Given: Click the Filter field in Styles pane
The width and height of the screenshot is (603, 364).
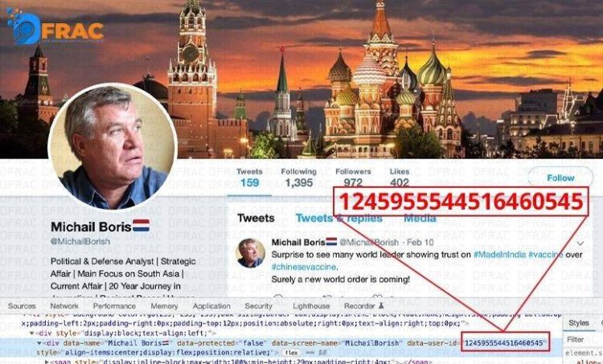Looking at the screenshot, I should pyautogui.click(x=583, y=339).
